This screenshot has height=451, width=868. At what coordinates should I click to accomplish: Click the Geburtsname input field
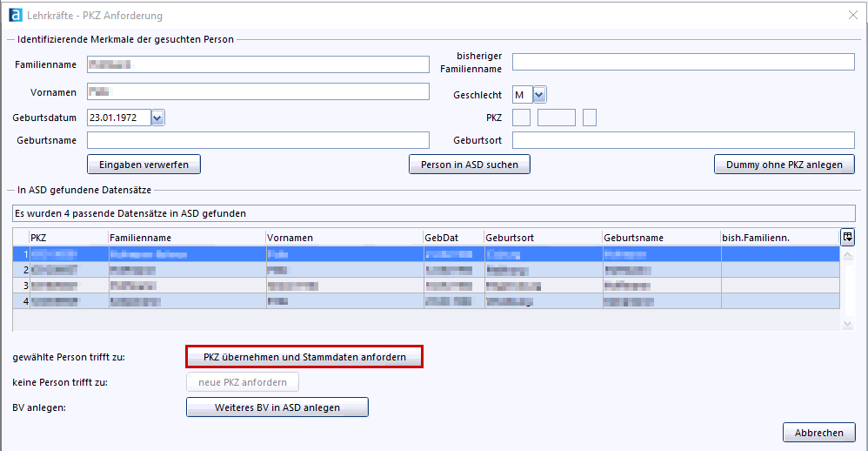(257, 140)
